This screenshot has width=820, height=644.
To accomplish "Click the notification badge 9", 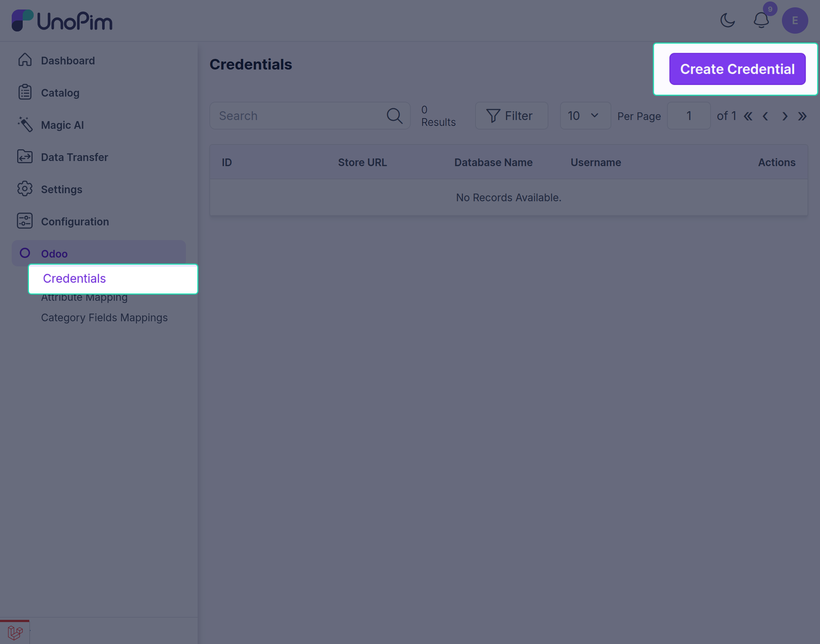I will (x=770, y=9).
